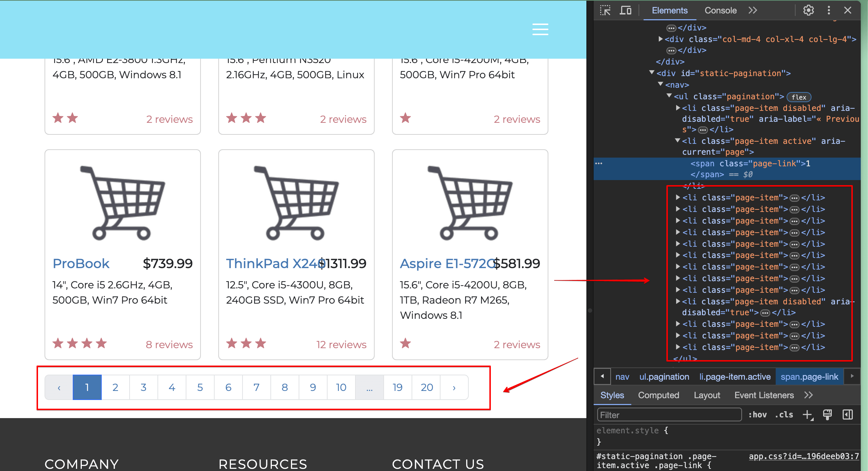Open the app.css source link
This screenshot has height=471, width=868.
(804, 456)
